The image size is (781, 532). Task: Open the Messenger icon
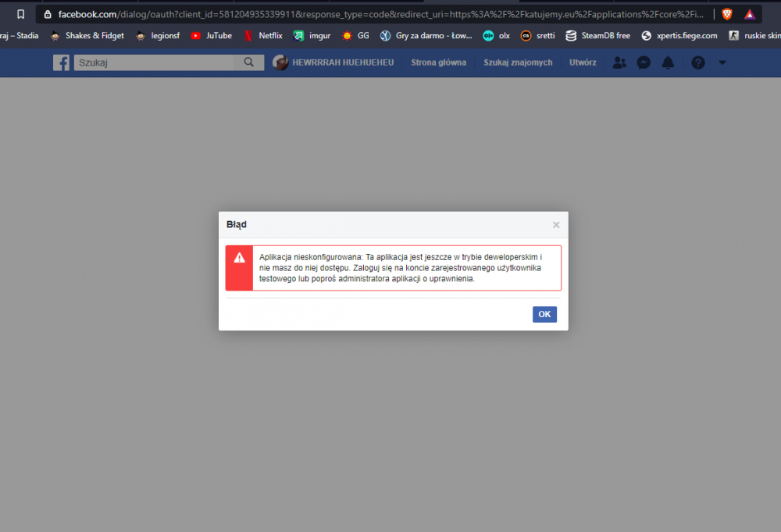[644, 62]
